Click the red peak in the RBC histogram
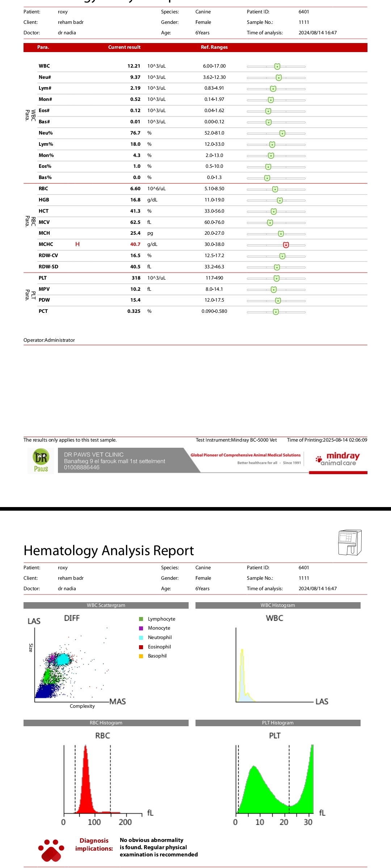 [x=86, y=778]
